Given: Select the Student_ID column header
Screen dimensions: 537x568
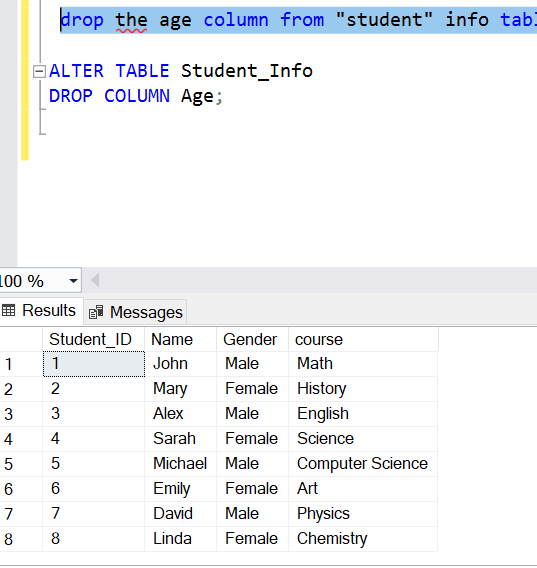Looking at the screenshot, I should click(x=93, y=339).
